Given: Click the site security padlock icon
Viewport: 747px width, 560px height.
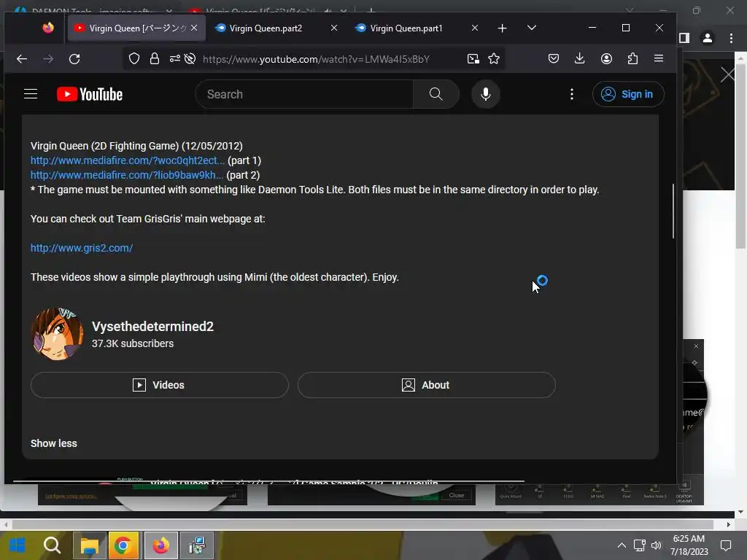Looking at the screenshot, I should (155, 58).
